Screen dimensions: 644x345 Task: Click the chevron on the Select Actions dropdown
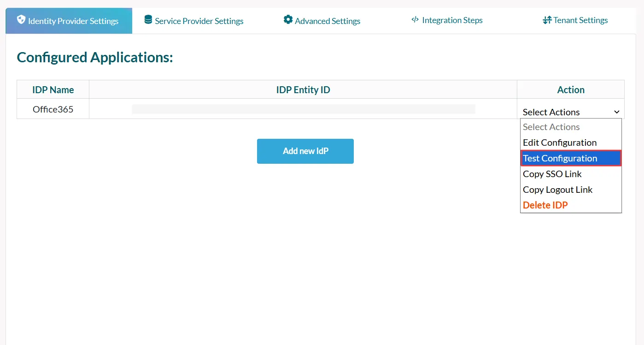[x=617, y=112]
